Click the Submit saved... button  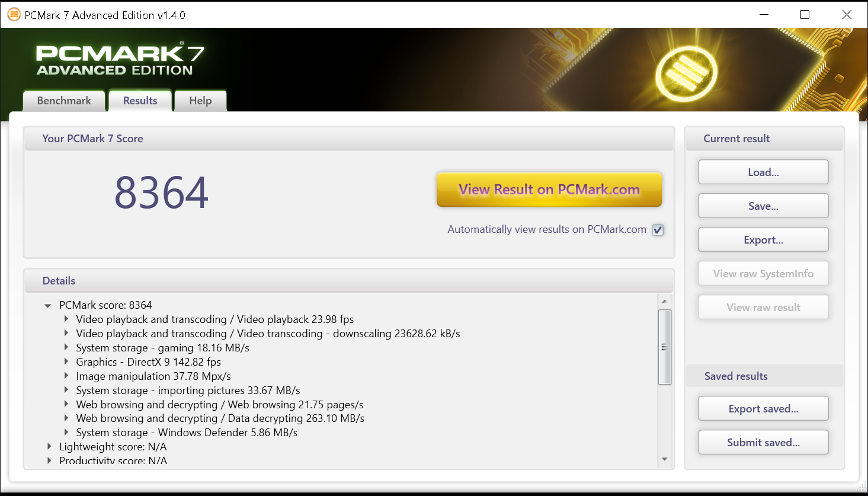click(x=763, y=443)
